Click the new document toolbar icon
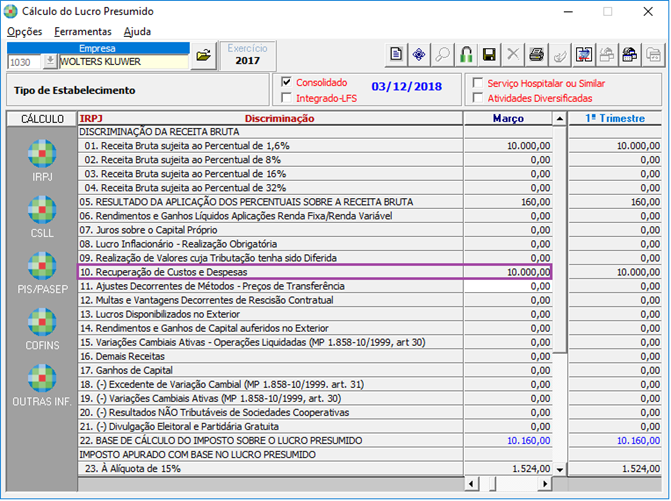671x501 pixels. [396, 55]
